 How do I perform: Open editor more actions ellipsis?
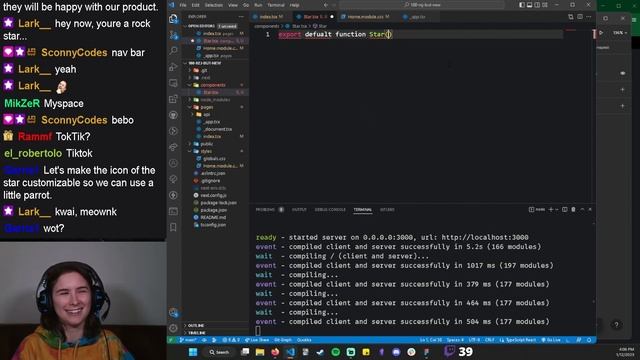[589, 17]
